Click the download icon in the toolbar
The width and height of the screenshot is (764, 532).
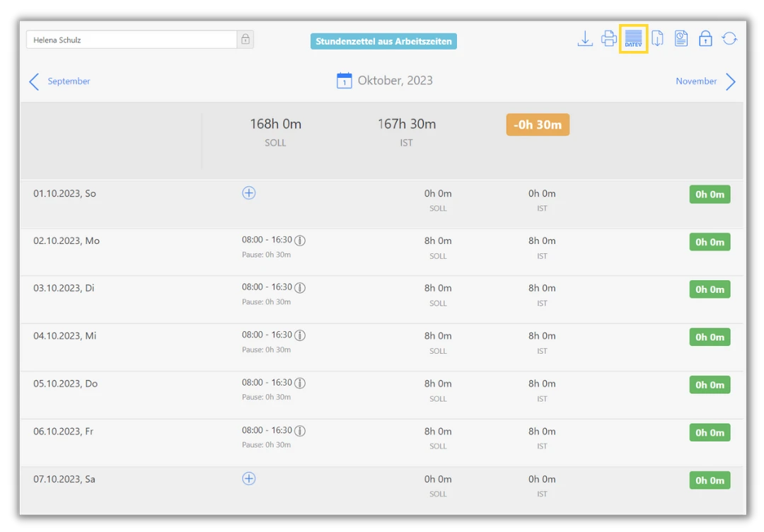point(585,39)
